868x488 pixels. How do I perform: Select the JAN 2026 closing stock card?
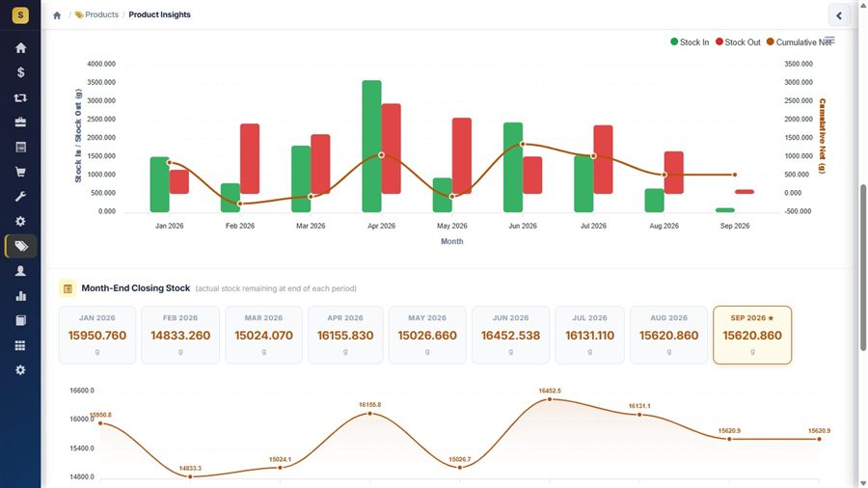click(96, 335)
